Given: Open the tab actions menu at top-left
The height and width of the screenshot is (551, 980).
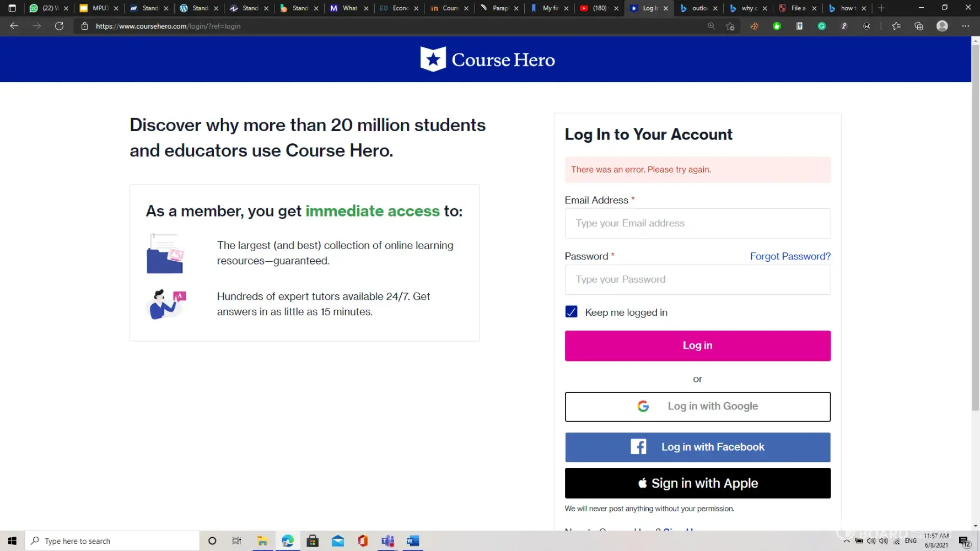Looking at the screenshot, I should (12, 8).
